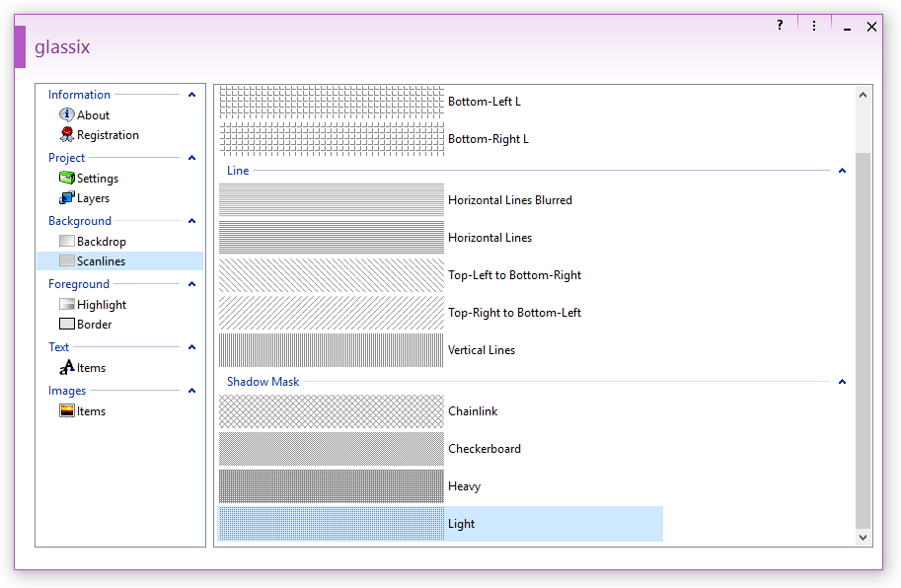Collapse the Shadow Mask group
Screen dimensions: 901x588
click(x=842, y=382)
